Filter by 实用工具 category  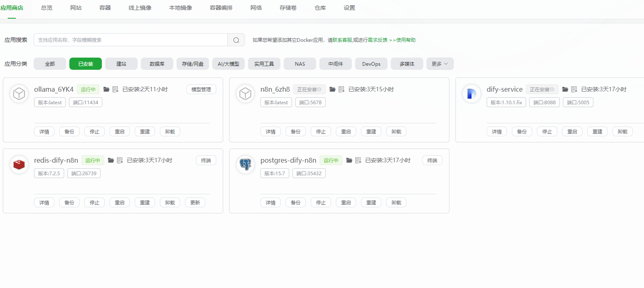[264, 64]
